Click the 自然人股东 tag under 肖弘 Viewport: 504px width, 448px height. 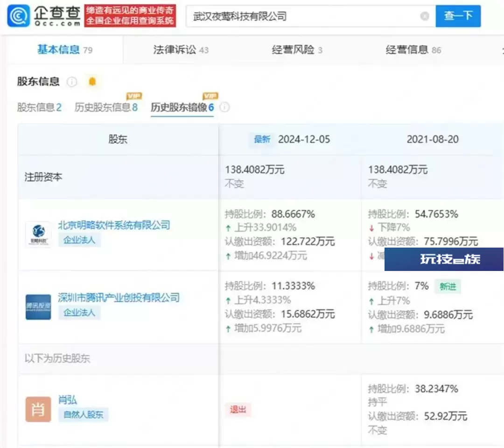[x=83, y=414]
